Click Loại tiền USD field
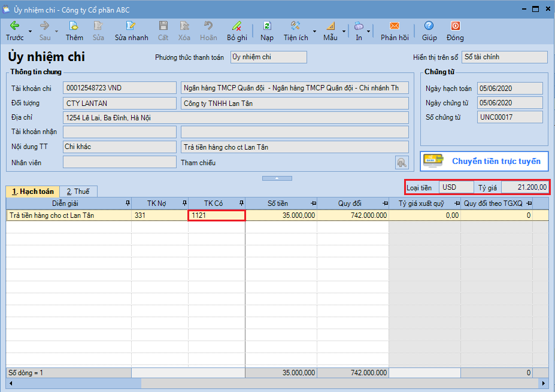Viewport: 555px width, 392px height. pos(456,187)
